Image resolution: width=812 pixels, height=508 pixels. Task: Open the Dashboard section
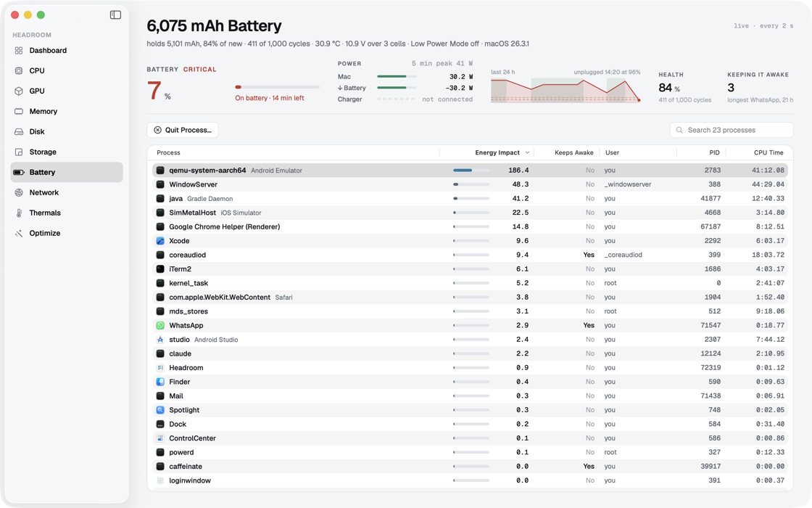point(67,50)
